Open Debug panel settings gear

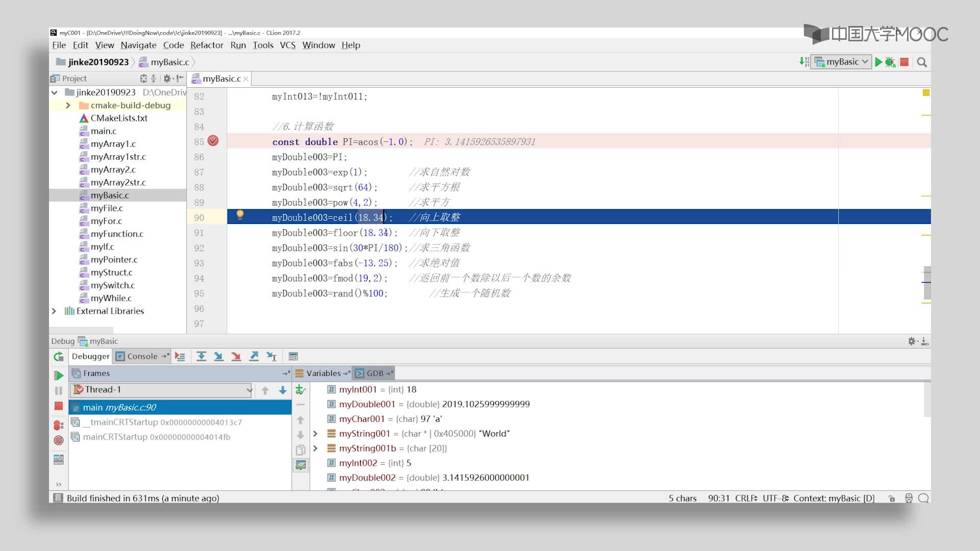pyautogui.click(x=913, y=341)
